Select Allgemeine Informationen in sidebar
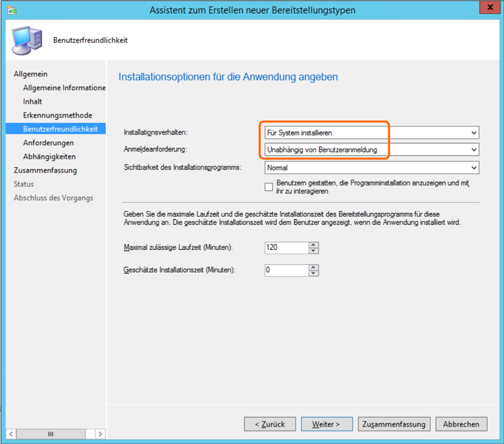The height and width of the screenshot is (444, 504). (64, 88)
